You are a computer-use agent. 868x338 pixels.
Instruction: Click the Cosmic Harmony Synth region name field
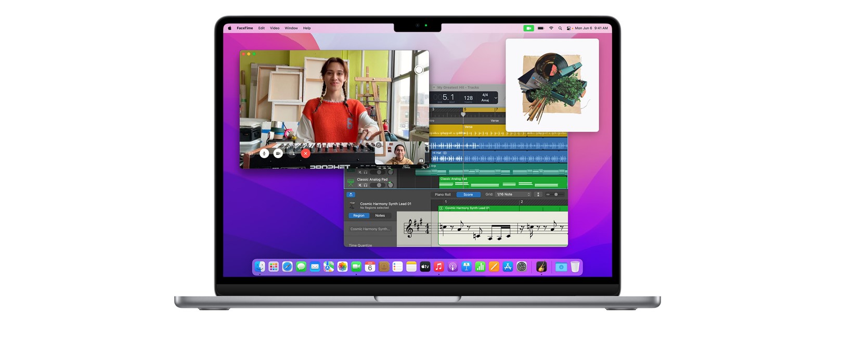[x=371, y=229]
